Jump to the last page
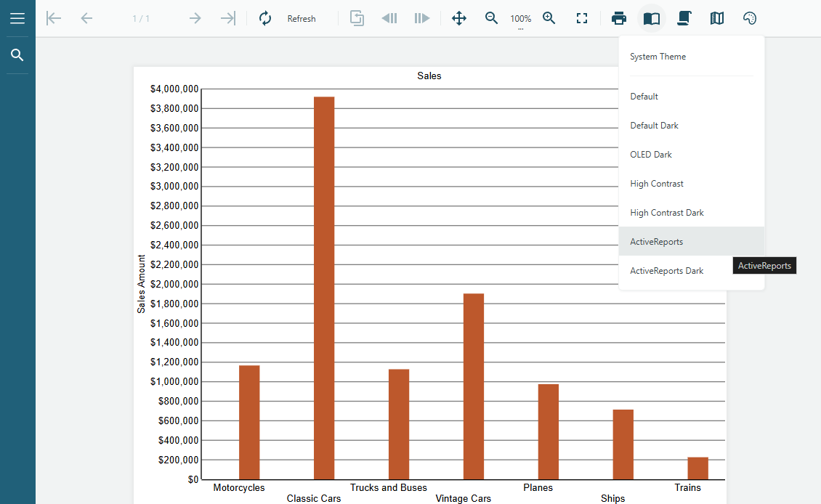 [x=228, y=18]
